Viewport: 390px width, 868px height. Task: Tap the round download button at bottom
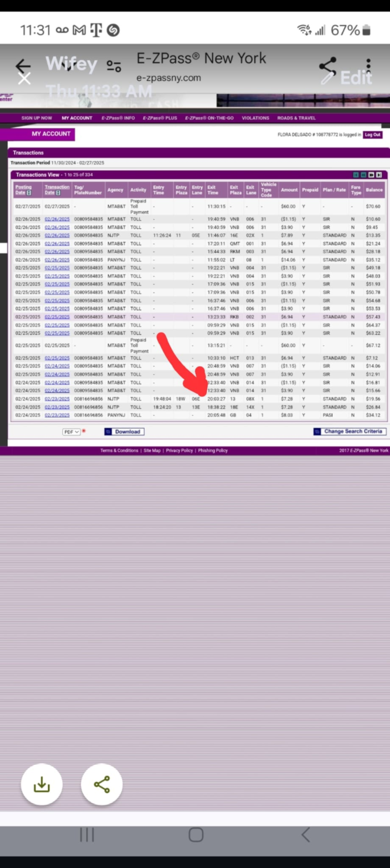[42, 784]
